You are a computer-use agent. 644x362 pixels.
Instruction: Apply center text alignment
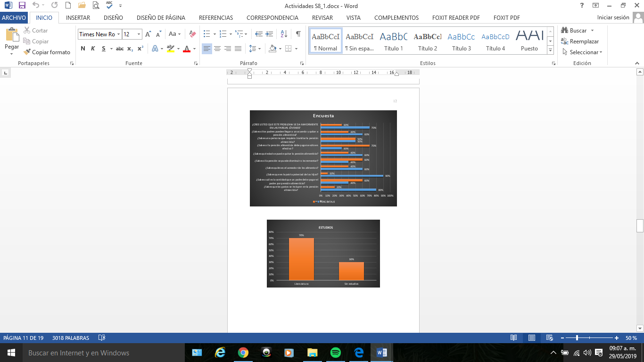pyautogui.click(x=217, y=49)
